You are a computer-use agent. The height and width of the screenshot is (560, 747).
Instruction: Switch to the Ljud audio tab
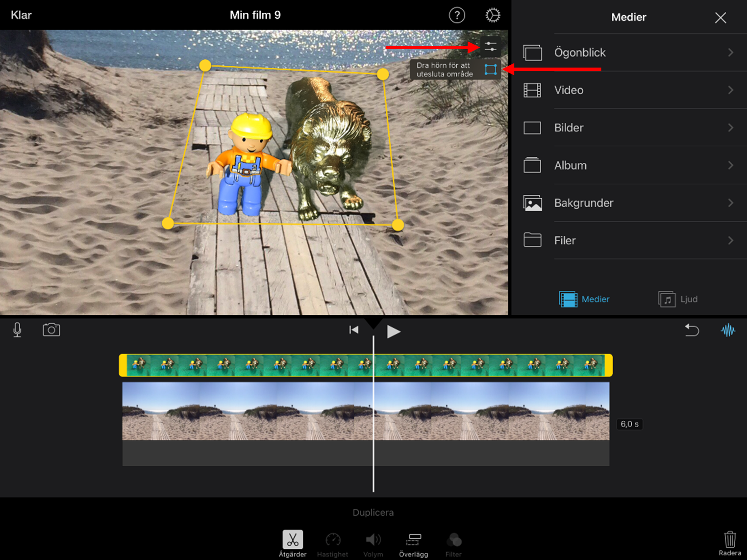point(678,299)
